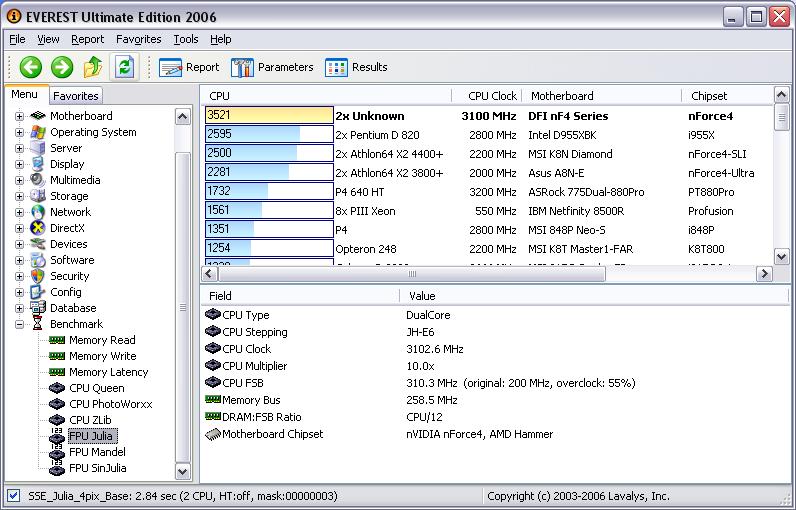The height and width of the screenshot is (510, 796).
Task: Select the Display monitor icon
Action: click(38, 164)
